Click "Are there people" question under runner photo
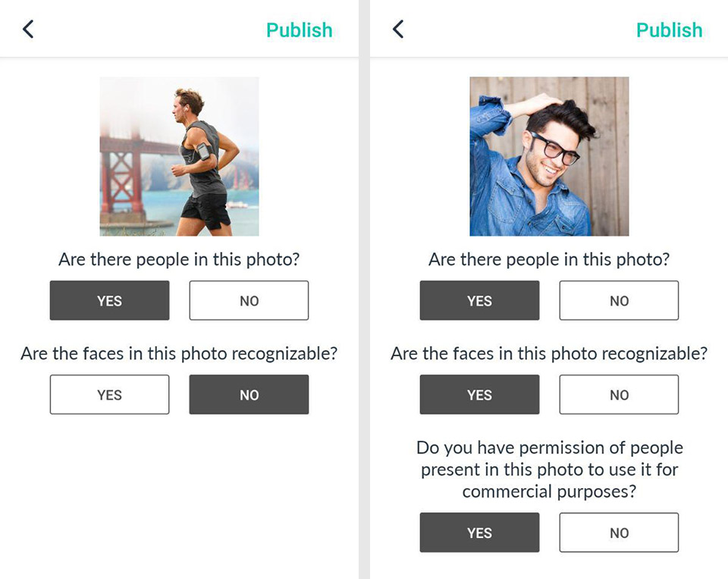This screenshot has height=579, width=728. tap(179, 260)
